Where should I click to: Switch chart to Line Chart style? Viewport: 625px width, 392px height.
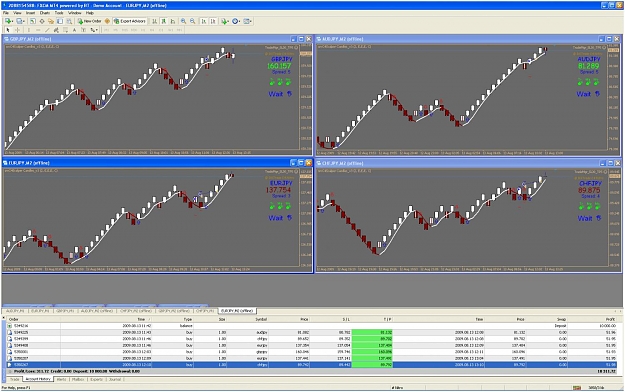[x=173, y=21]
